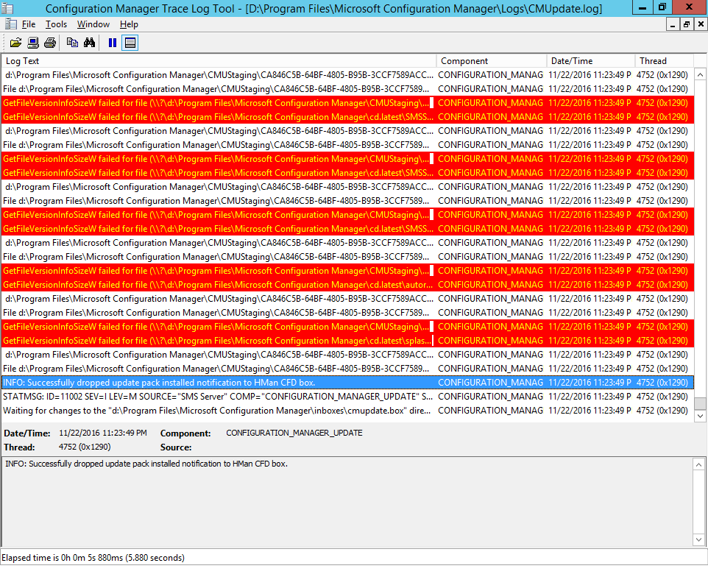Select the red row ending 'cd.latest\autor...'
708x588 pixels.
click(347, 285)
